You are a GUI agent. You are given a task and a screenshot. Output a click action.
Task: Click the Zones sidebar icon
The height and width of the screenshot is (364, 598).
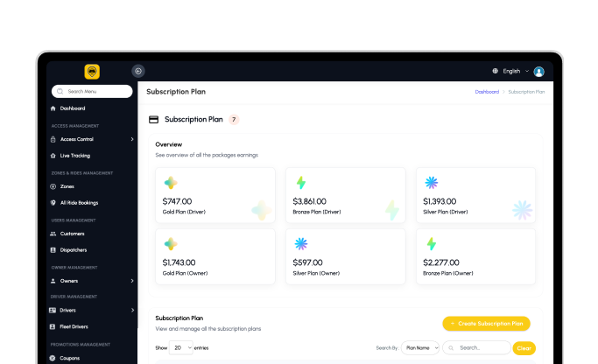click(53, 186)
